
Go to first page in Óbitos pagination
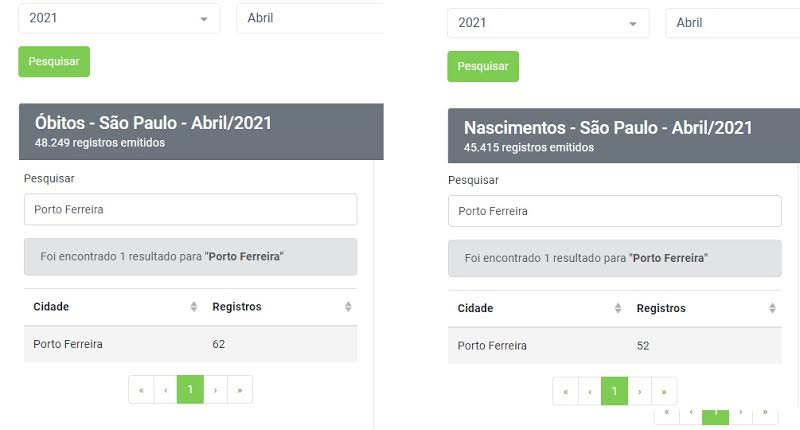pos(141,390)
